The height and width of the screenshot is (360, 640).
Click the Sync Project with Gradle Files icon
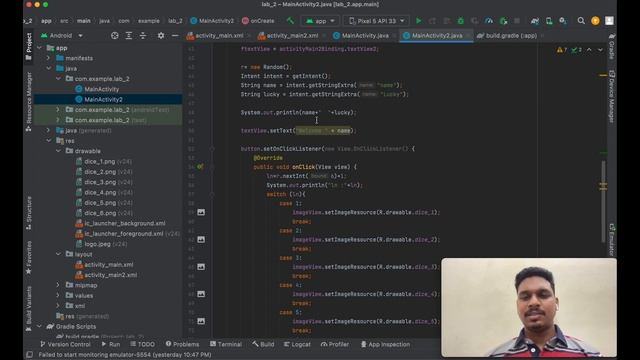click(535, 21)
